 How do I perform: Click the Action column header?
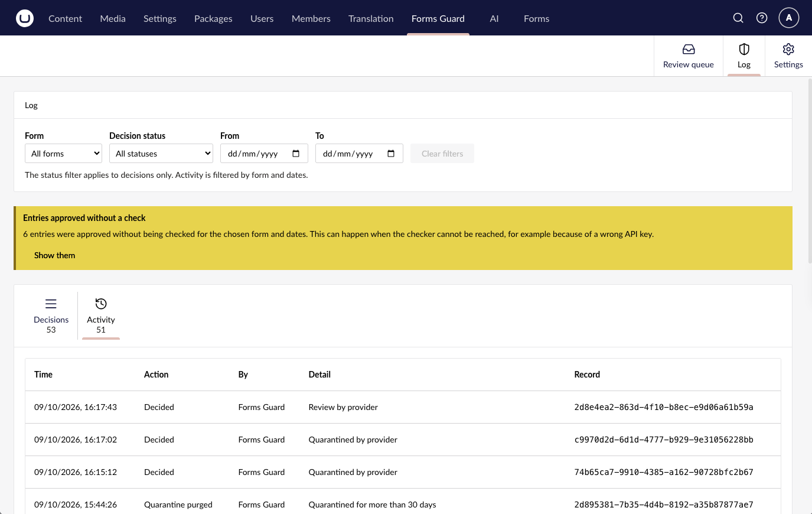coord(156,375)
